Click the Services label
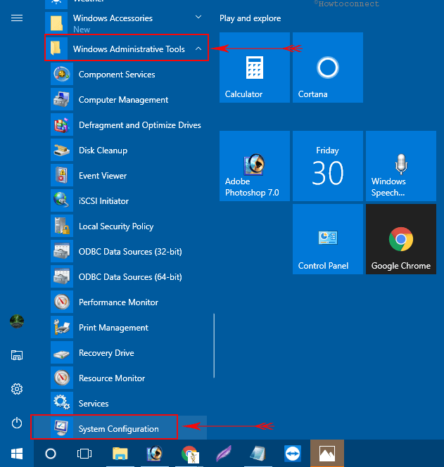Image resolution: width=444 pixels, height=467 pixels. coord(93,404)
